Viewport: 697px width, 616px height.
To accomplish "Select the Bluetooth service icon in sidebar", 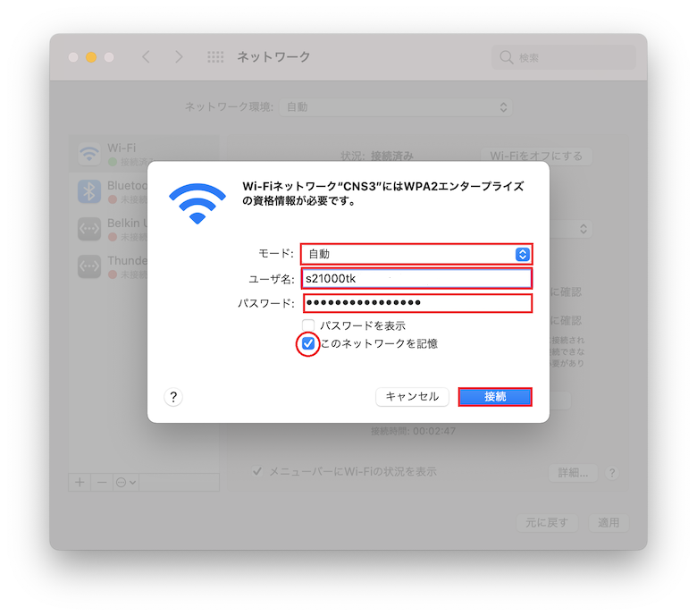I will 89,191.
